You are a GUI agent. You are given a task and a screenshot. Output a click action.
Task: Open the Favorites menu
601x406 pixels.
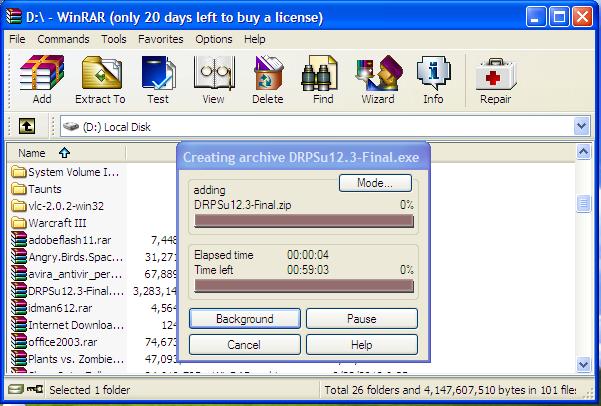click(x=161, y=39)
